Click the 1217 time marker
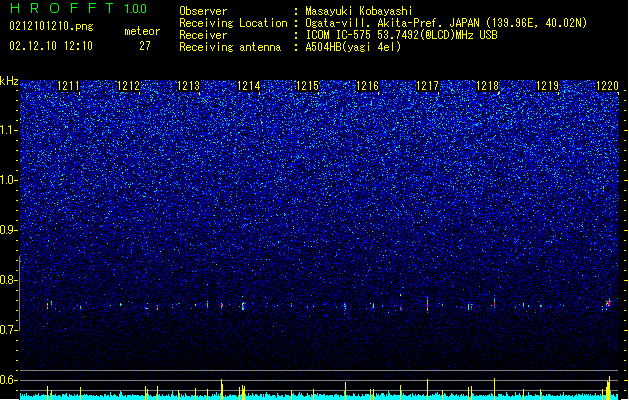 point(427,86)
